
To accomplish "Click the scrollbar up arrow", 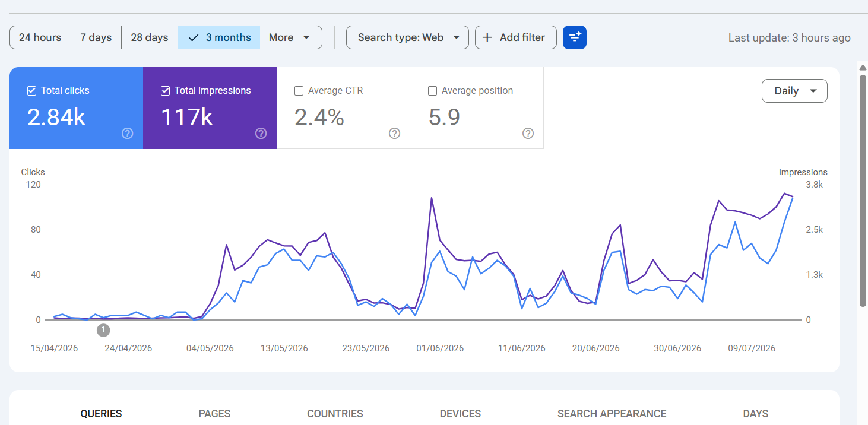I will click(863, 67).
